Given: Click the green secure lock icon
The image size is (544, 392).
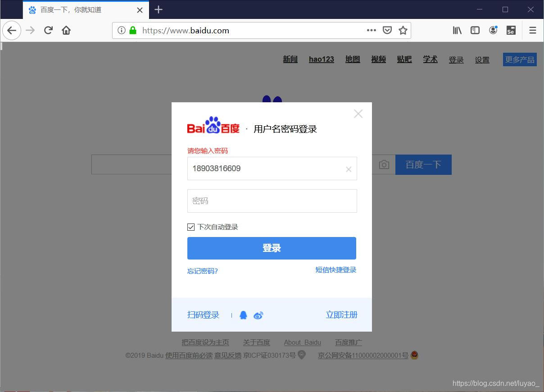Looking at the screenshot, I should 132,30.
